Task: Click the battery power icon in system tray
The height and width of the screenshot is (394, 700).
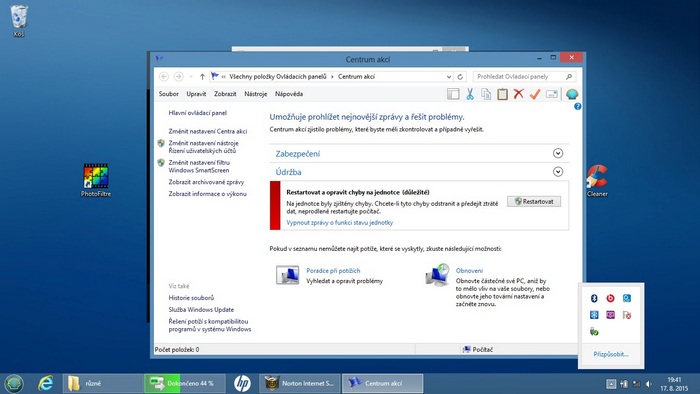Action: pyautogui.click(x=624, y=384)
